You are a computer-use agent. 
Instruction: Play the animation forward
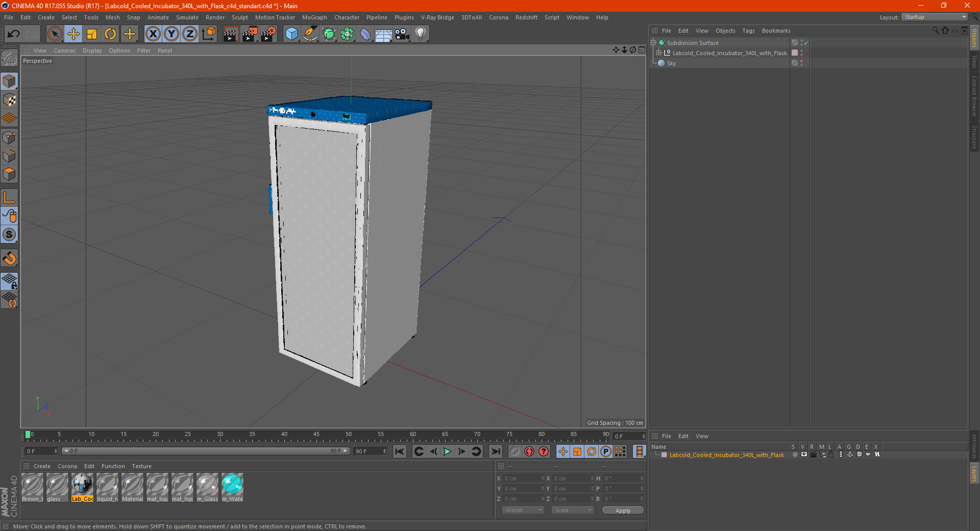[x=447, y=451]
